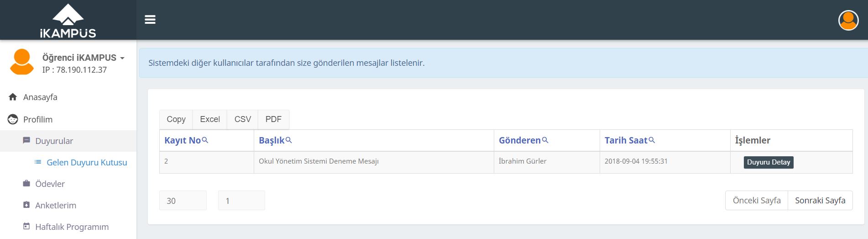868x239 pixels.
Task: Click the search icon beside Tarih Saat
Action: [652, 140]
